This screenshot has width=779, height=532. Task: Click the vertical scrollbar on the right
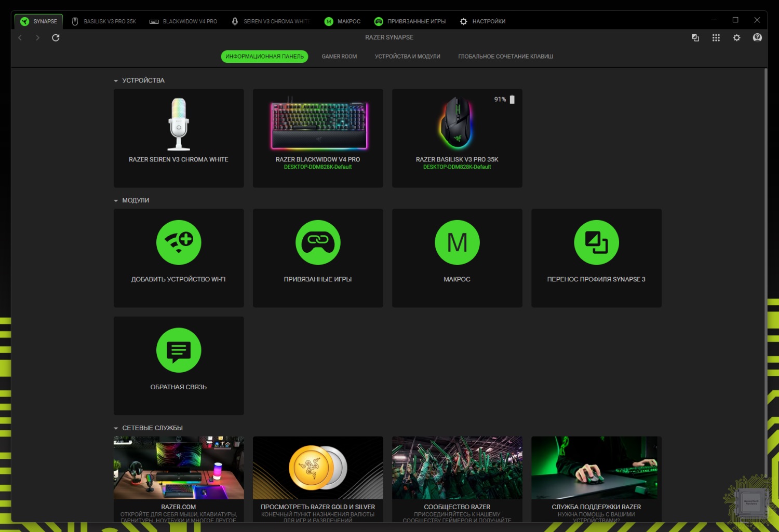[765, 260]
